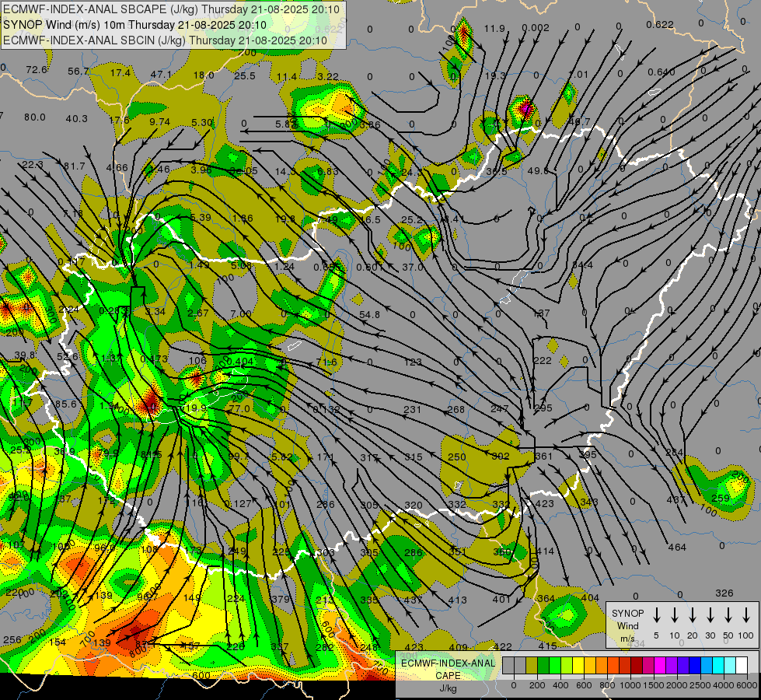Screen dimensions: 761x700
Task: Click the map value 11.9
Action: click(x=494, y=29)
